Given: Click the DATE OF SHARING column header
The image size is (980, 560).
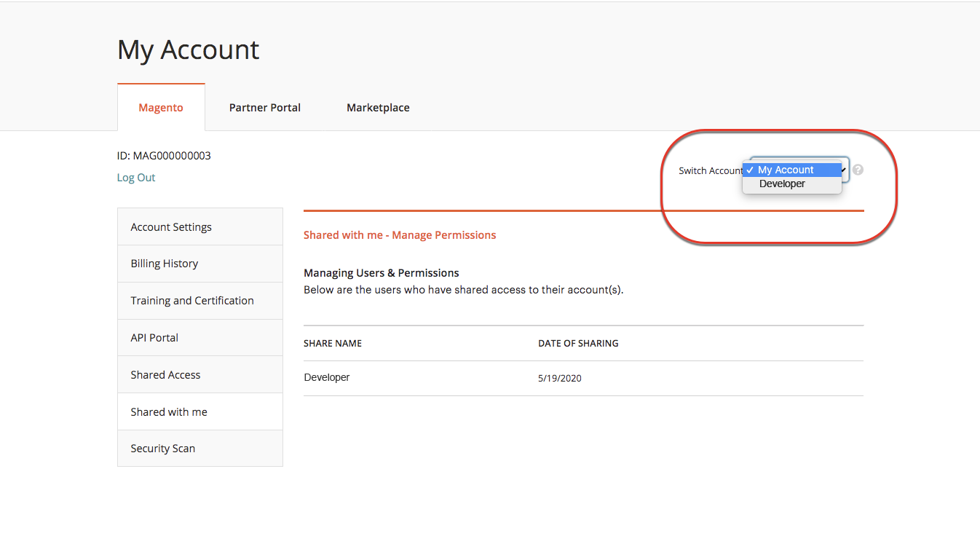Looking at the screenshot, I should coord(578,344).
